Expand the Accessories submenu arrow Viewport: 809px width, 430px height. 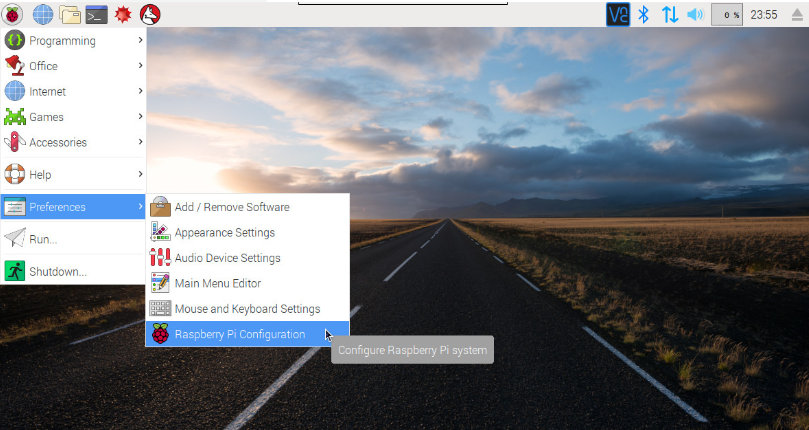click(x=140, y=142)
